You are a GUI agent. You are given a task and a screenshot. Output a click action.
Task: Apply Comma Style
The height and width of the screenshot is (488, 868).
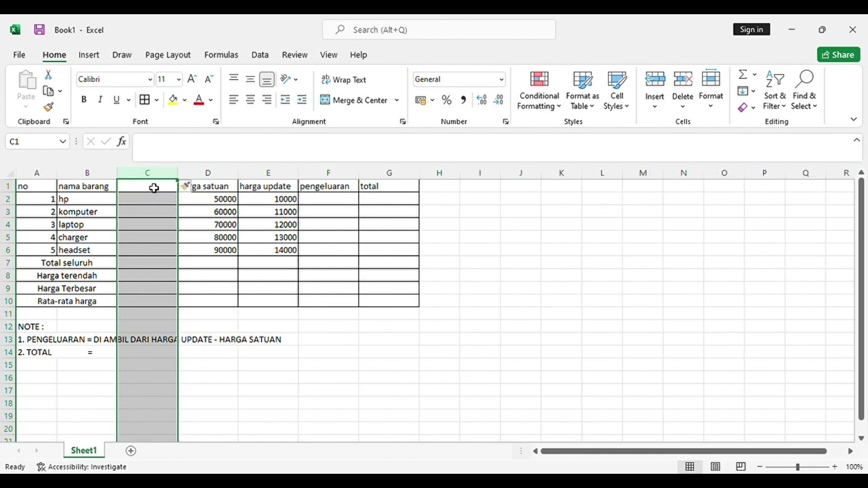tap(463, 100)
